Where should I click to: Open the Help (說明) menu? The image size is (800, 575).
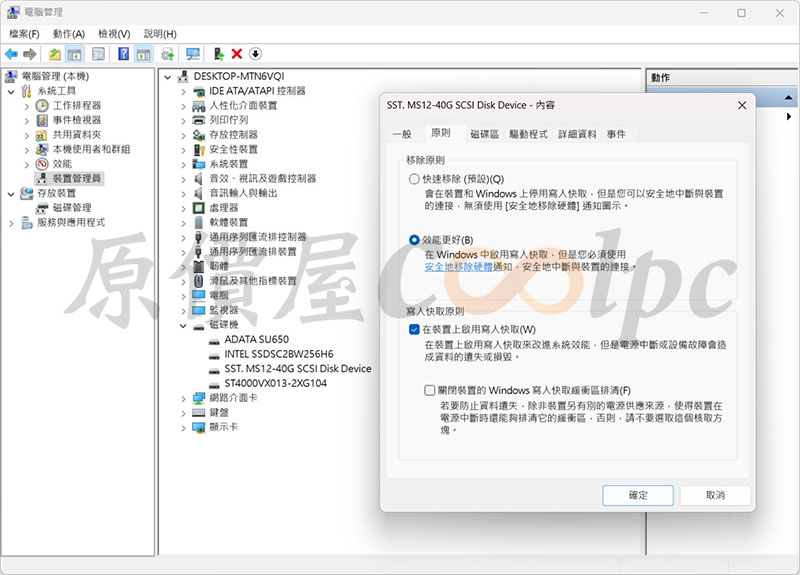[160, 34]
